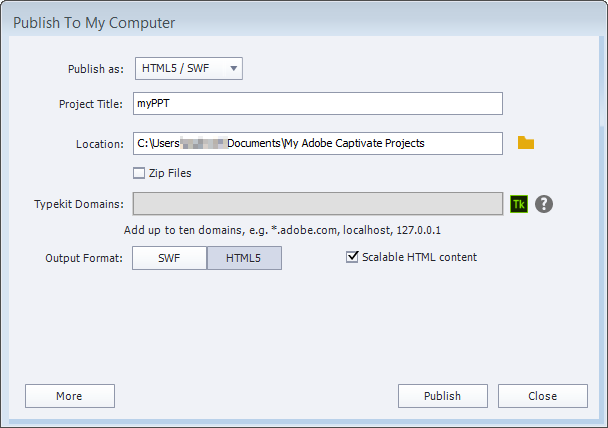
Task: Click the Typekit Domains input field
Action: (x=317, y=204)
